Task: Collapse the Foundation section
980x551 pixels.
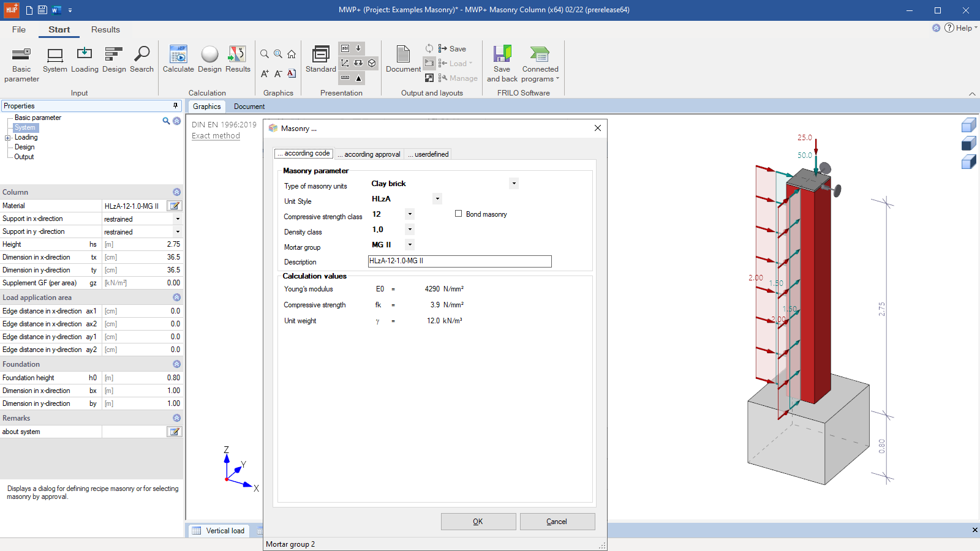Action: pos(176,364)
